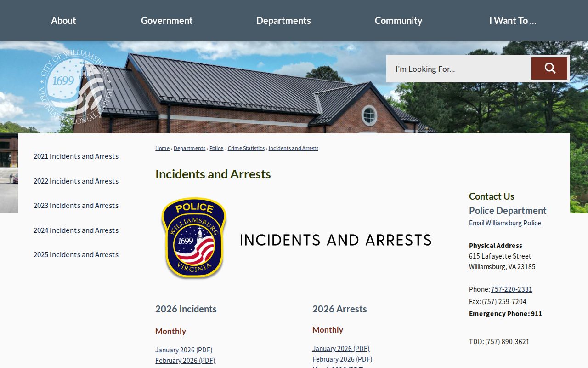The image size is (588, 368).
Task: Open January 2026 Incidents PDF
Action: (184, 350)
